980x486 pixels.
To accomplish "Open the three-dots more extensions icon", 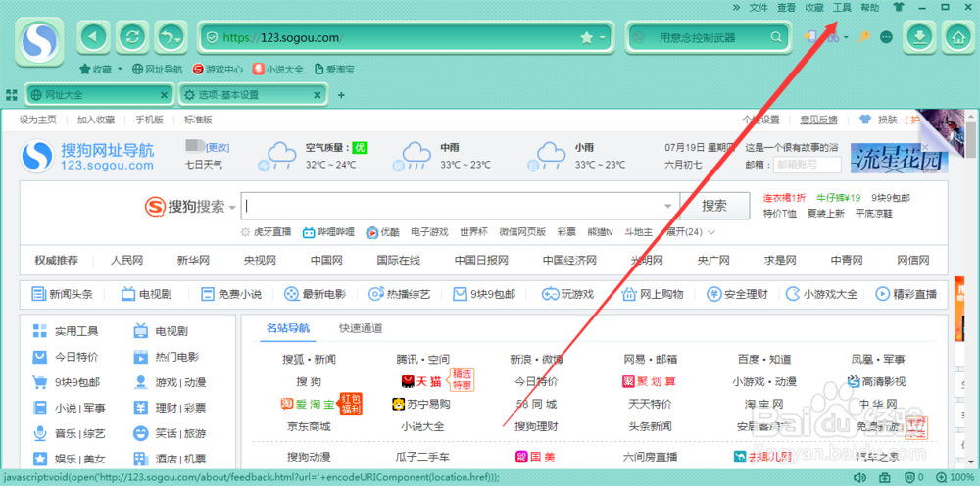I will pyautogui.click(x=886, y=37).
